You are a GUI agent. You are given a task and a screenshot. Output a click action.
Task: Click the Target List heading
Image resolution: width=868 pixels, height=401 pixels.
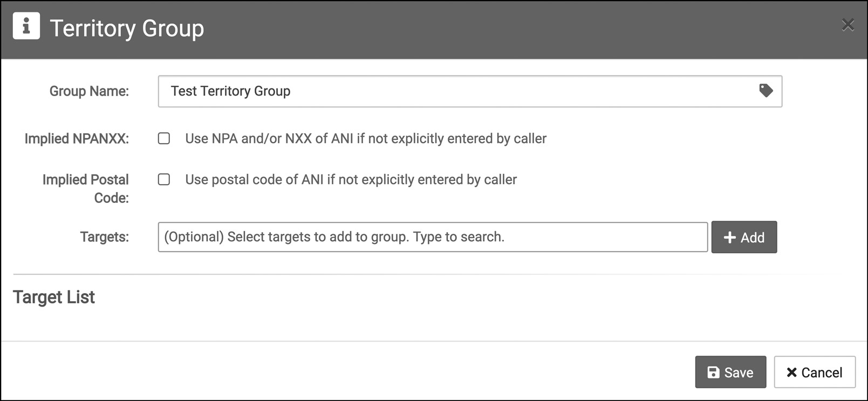tap(54, 297)
